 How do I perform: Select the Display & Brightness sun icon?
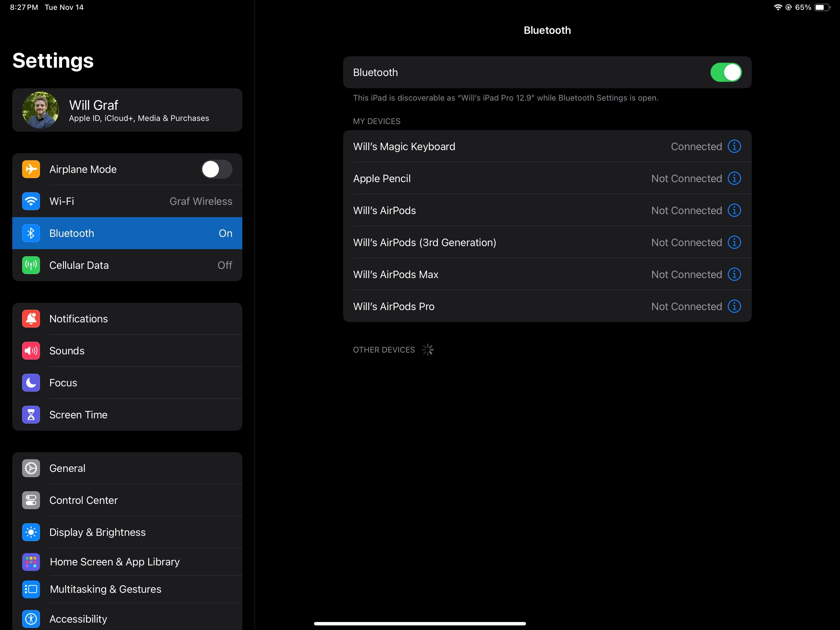click(x=31, y=532)
